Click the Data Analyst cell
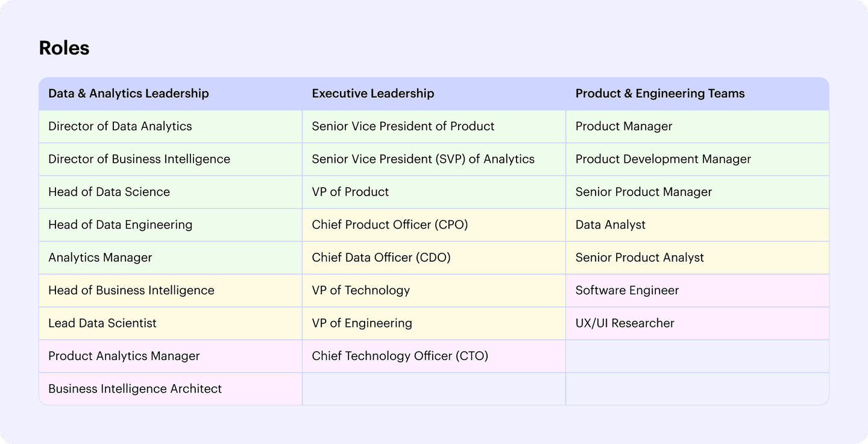 coord(610,225)
